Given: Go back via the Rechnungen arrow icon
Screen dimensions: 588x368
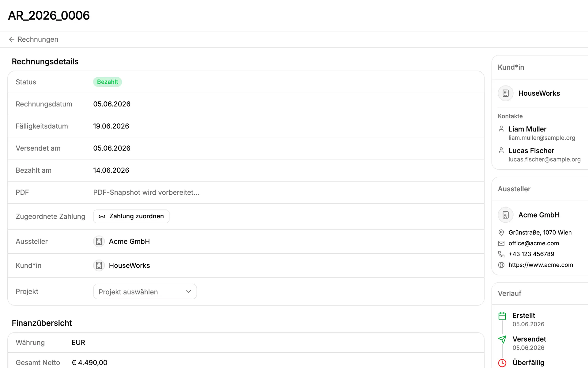Looking at the screenshot, I should (12, 39).
